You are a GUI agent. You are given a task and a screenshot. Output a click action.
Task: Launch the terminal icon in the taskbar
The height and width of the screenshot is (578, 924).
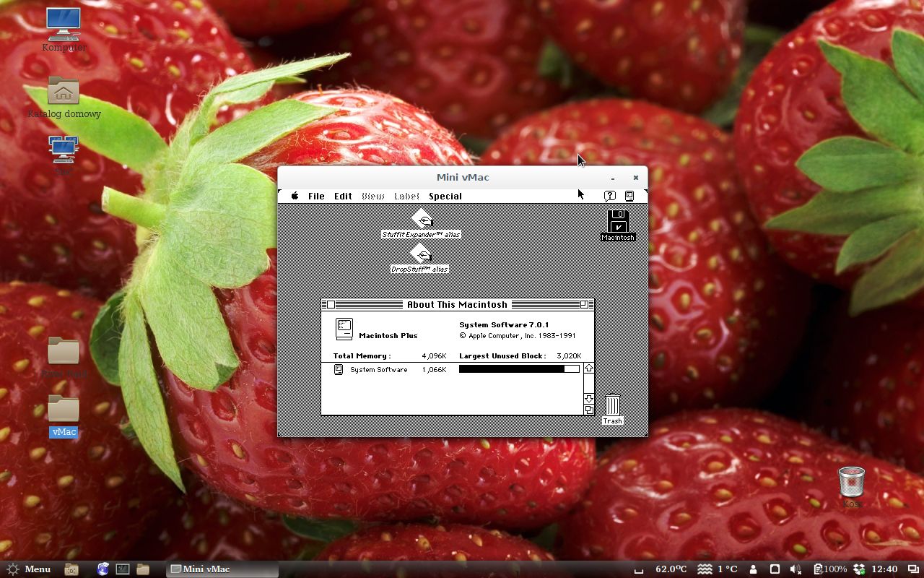pos(123,569)
